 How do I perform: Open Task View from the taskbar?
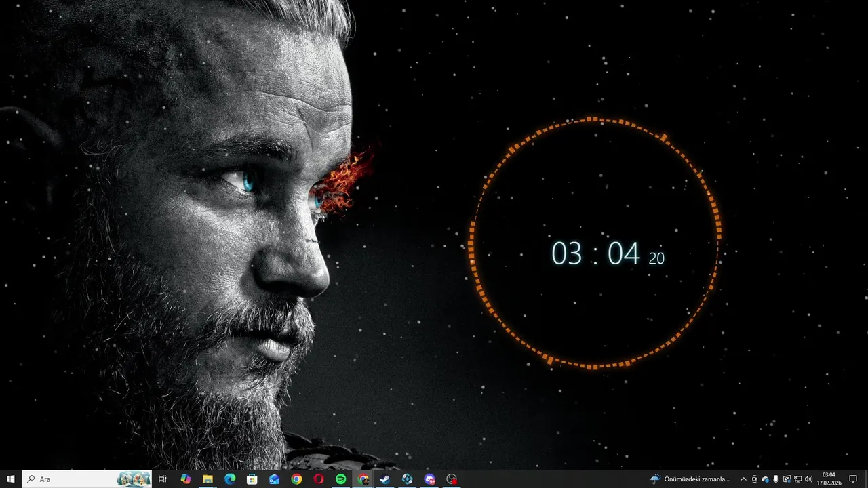pyautogui.click(x=163, y=479)
